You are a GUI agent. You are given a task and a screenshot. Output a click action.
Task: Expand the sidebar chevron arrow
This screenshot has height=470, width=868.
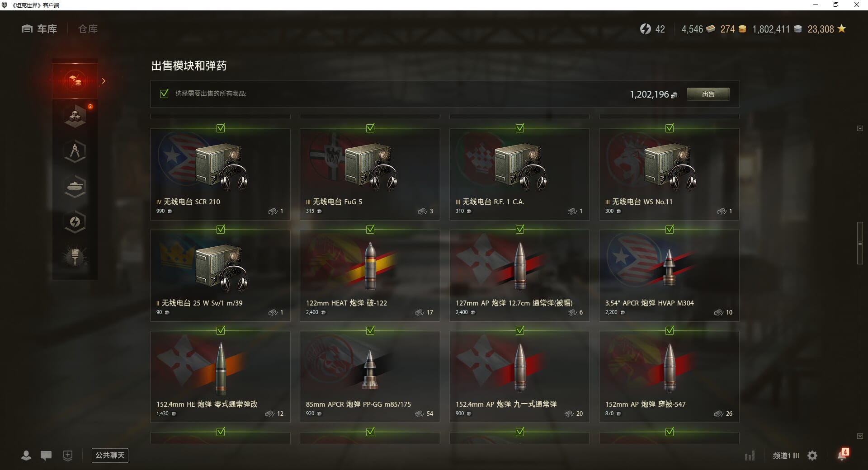(x=104, y=81)
